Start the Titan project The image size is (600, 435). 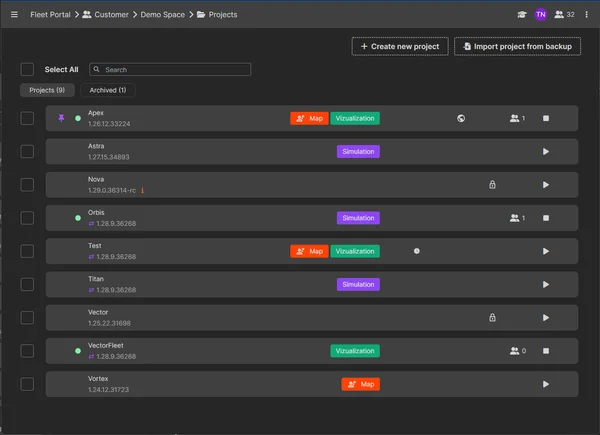tap(546, 285)
